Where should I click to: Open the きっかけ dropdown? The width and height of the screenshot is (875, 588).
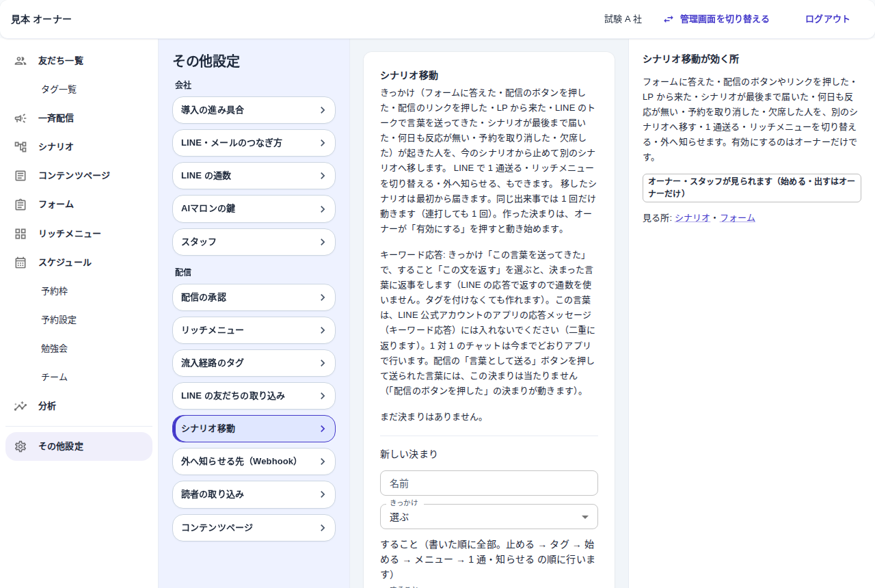(489, 517)
